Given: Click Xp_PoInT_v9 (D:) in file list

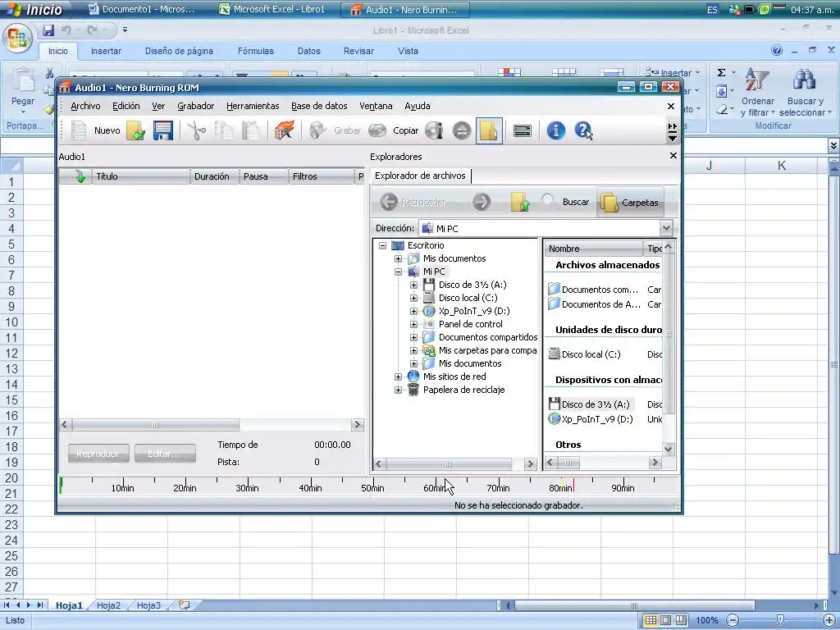Looking at the screenshot, I should pos(591,419).
